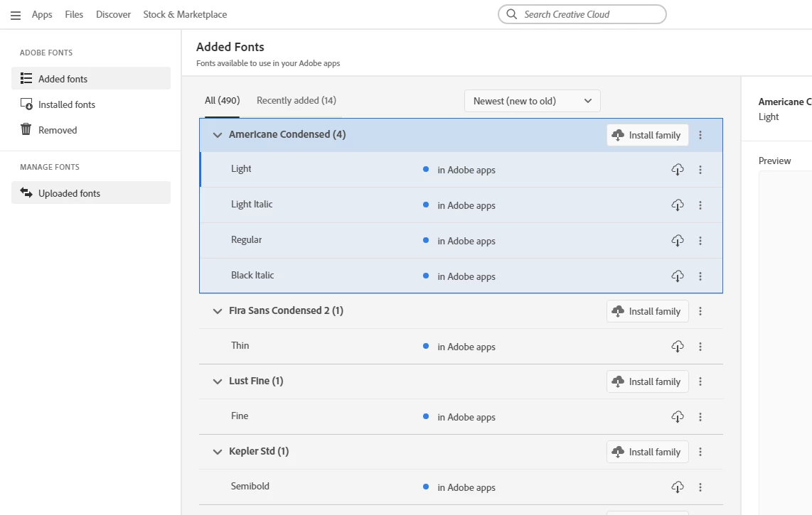This screenshot has height=515, width=812.
Task: Open more options for Americane Condensed family
Action: (700, 135)
